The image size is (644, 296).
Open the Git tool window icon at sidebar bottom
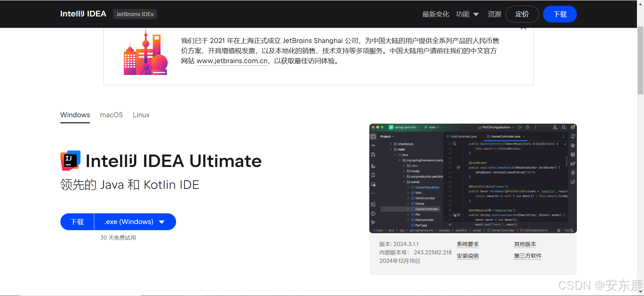(x=373, y=222)
